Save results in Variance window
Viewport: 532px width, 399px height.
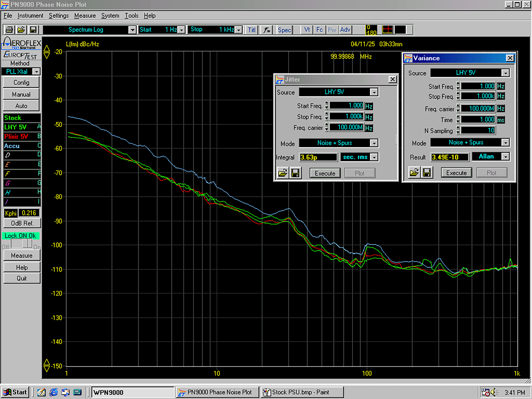coord(427,173)
